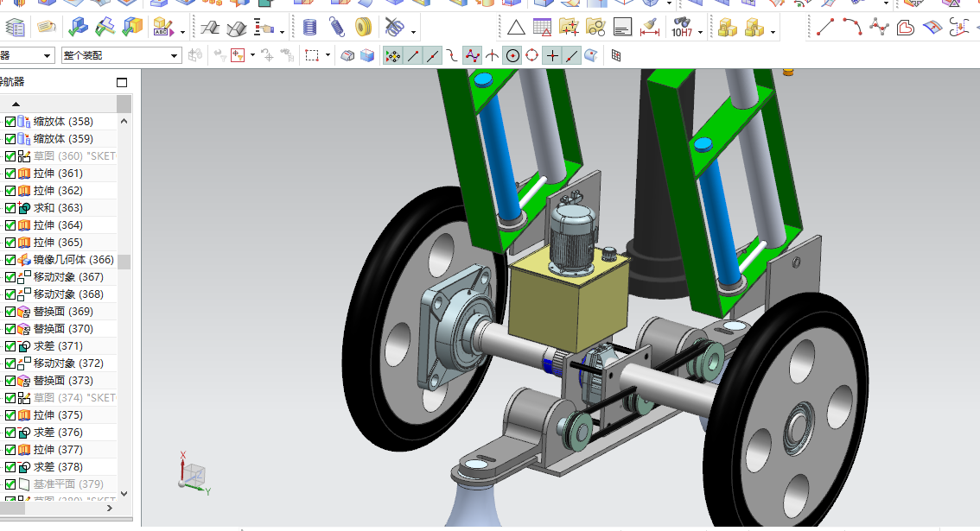
Task: Click the navigator scroll down arrow
Action: coord(124,494)
